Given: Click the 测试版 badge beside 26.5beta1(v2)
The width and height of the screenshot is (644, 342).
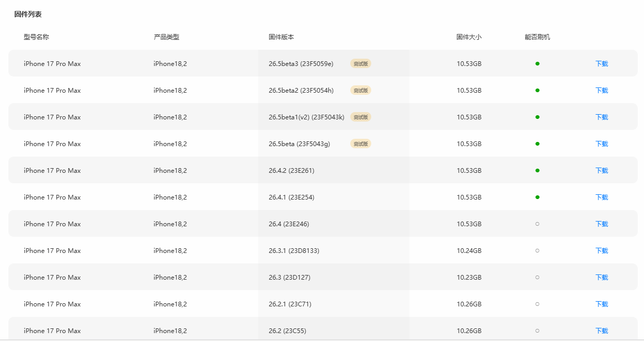Looking at the screenshot, I should click(361, 117).
